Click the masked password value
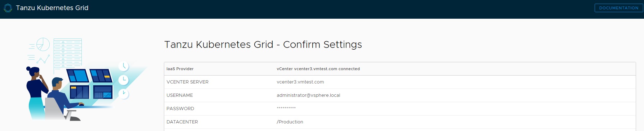 (286, 108)
